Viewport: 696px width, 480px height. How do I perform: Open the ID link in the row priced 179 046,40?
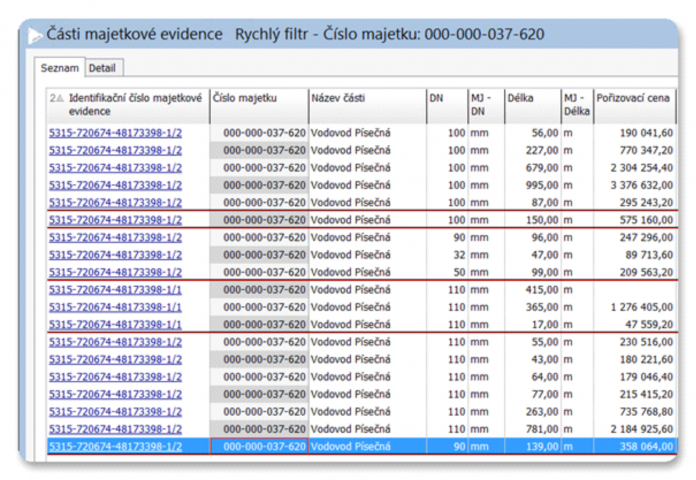[115, 377]
